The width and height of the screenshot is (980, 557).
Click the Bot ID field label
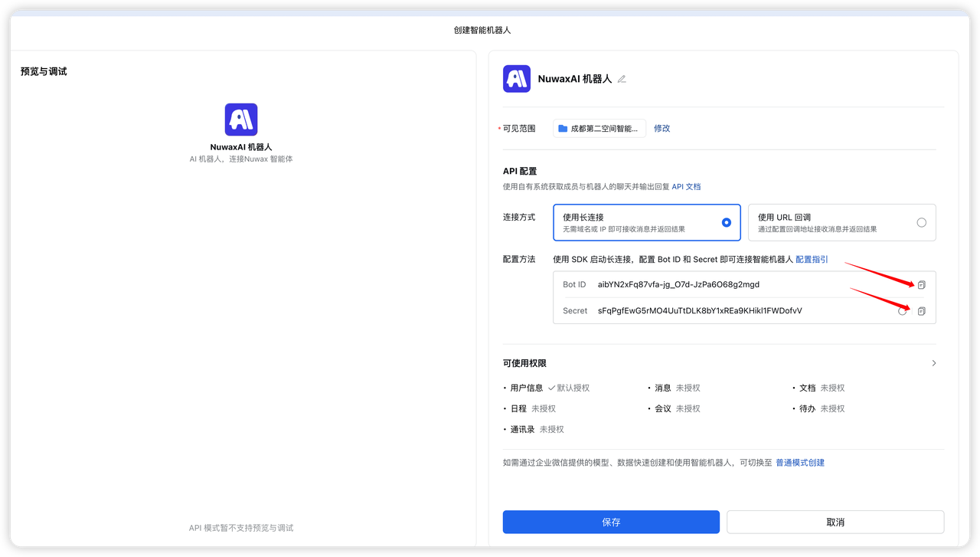pos(574,285)
